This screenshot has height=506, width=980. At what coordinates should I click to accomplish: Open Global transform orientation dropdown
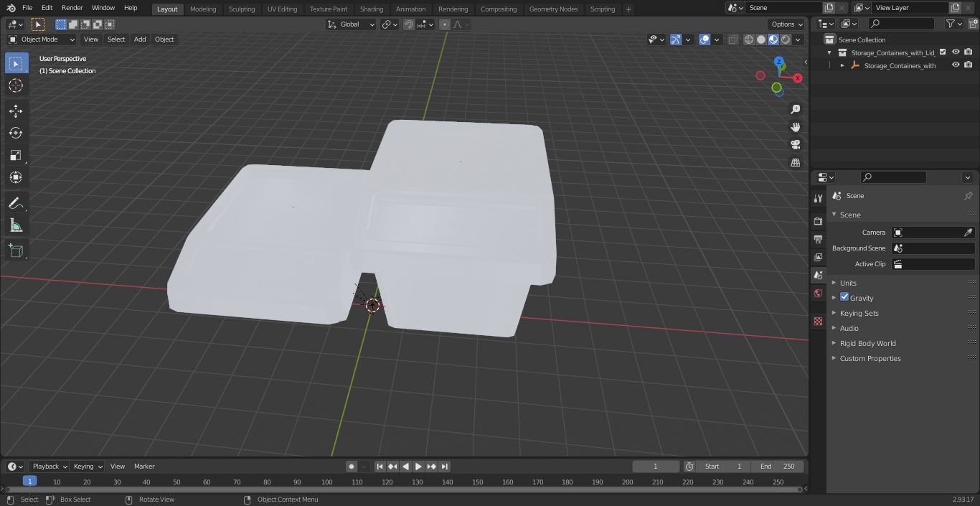(x=352, y=24)
